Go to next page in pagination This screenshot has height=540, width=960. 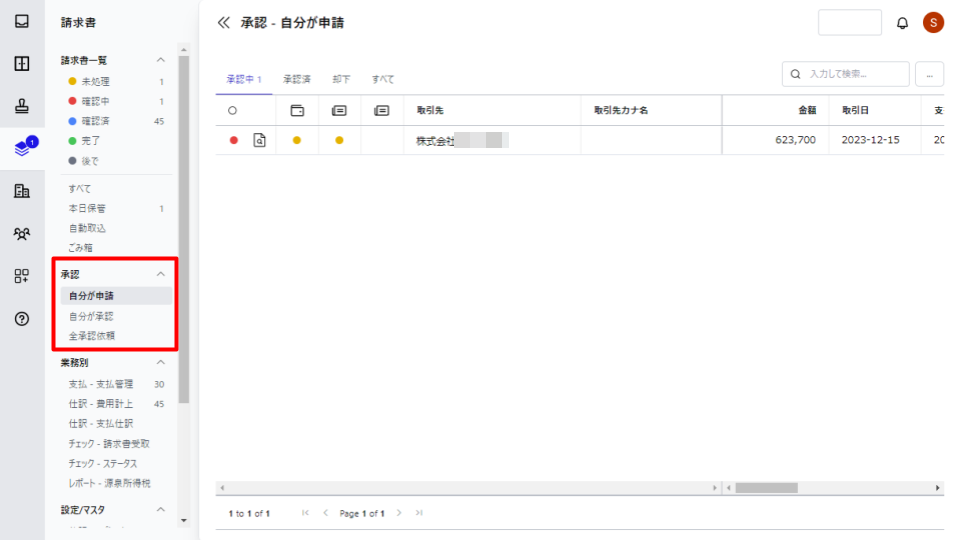(x=399, y=513)
